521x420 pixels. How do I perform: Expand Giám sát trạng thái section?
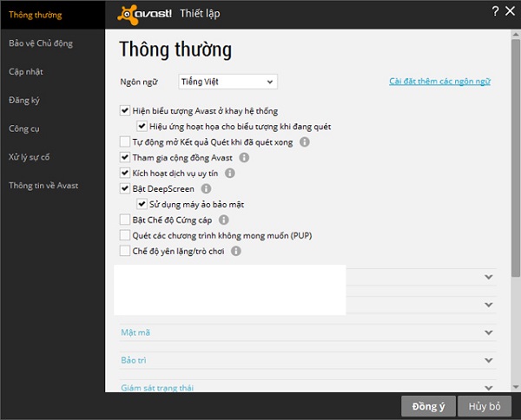[x=307, y=387]
